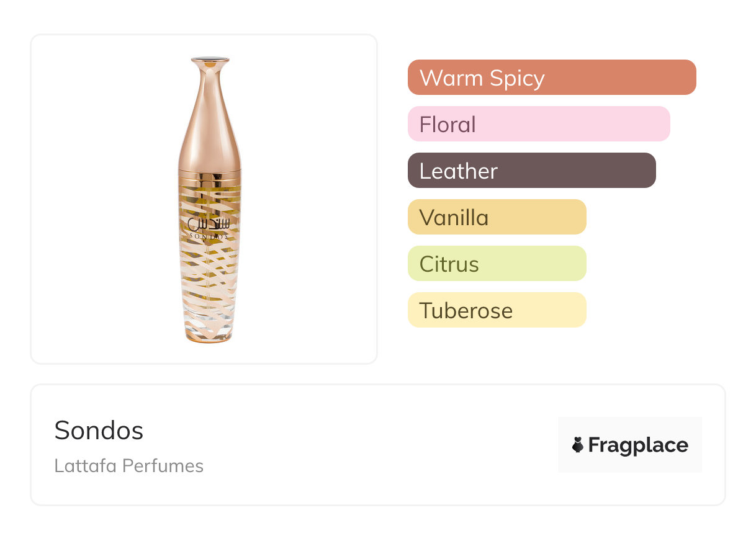Select the Tuberose accord bar
The image size is (756, 536).
pyautogui.click(x=497, y=310)
